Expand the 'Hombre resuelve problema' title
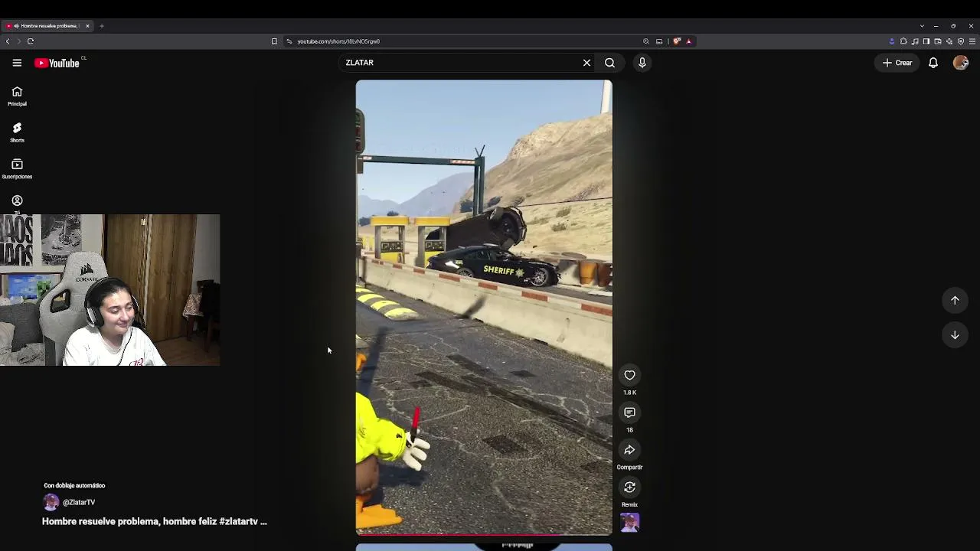Viewport: 980px width, 551px height. pos(154,521)
